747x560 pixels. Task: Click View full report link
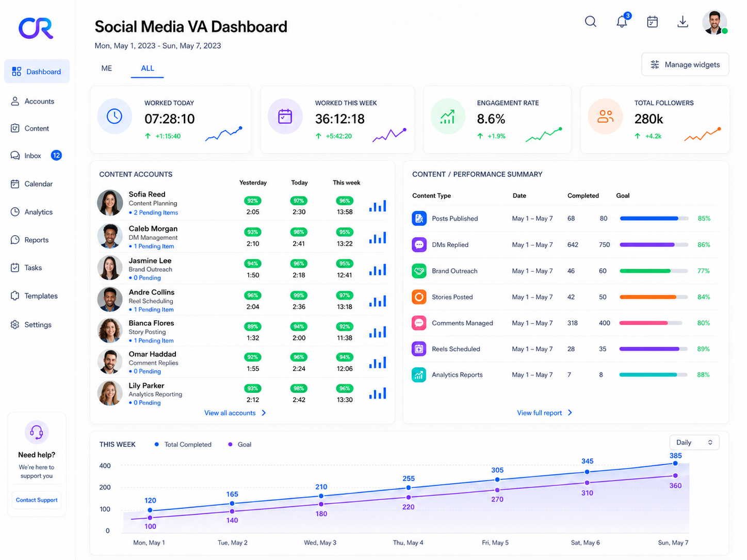(545, 413)
